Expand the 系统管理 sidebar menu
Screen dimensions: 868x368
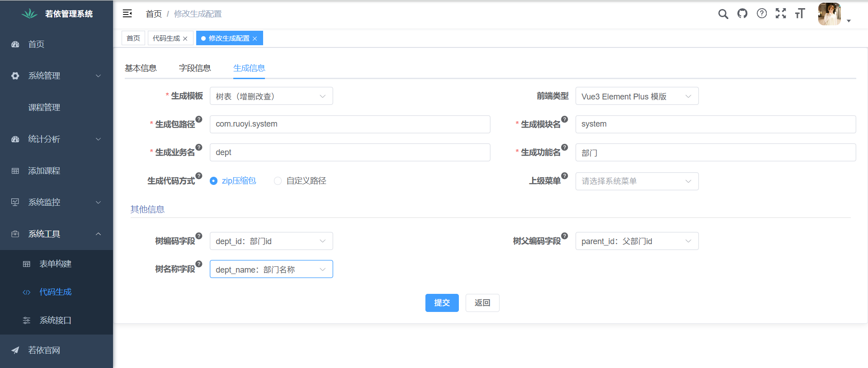57,76
